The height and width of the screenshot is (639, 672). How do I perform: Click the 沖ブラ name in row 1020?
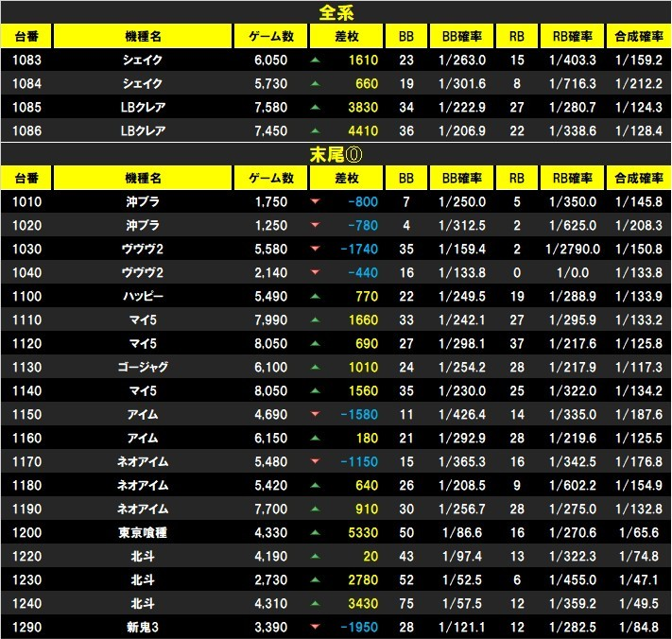[143, 225]
